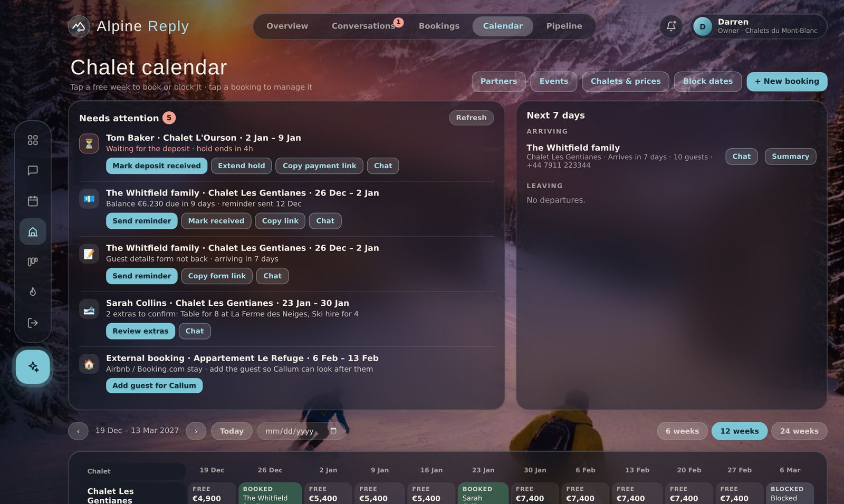Image resolution: width=844 pixels, height=504 pixels.
Task: Go to the Bookings tab
Action: point(439,26)
